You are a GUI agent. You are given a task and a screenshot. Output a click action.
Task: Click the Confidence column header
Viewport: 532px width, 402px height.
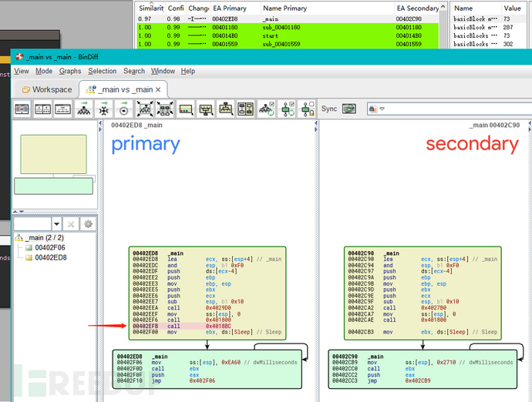[176, 8]
